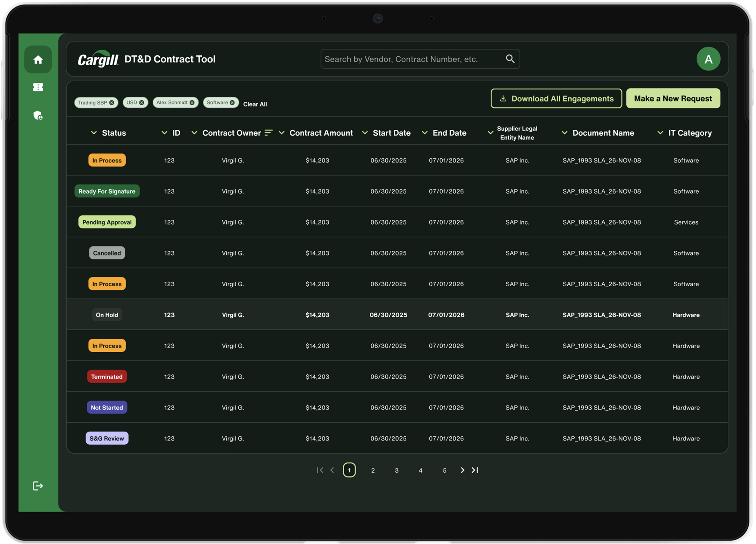This screenshot has height=544, width=756.
Task: Open the ticket icon in sidebar
Action: [38, 87]
